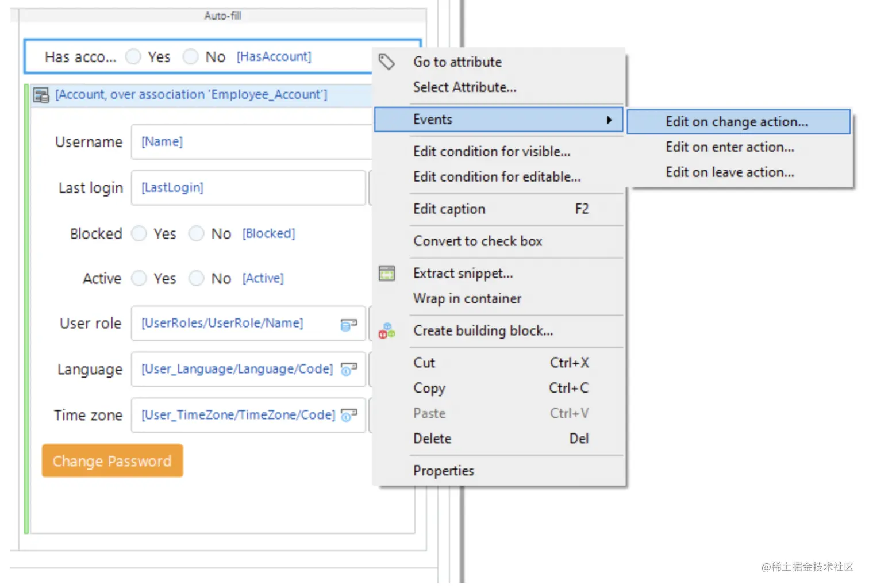869x588 pixels.
Task: Click the Last login [LastLogin] field
Action: tap(248, 188)
